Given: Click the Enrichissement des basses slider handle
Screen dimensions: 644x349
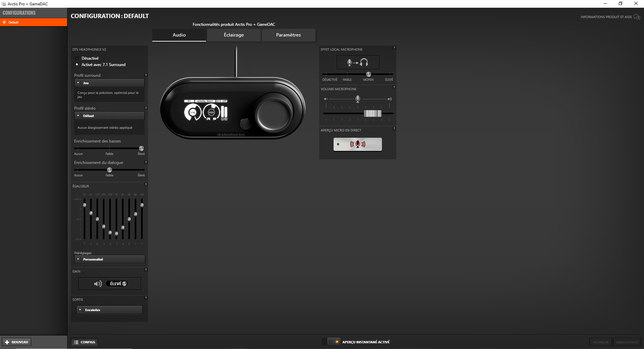Looking at the screenshot, I should tap(141, 148).
